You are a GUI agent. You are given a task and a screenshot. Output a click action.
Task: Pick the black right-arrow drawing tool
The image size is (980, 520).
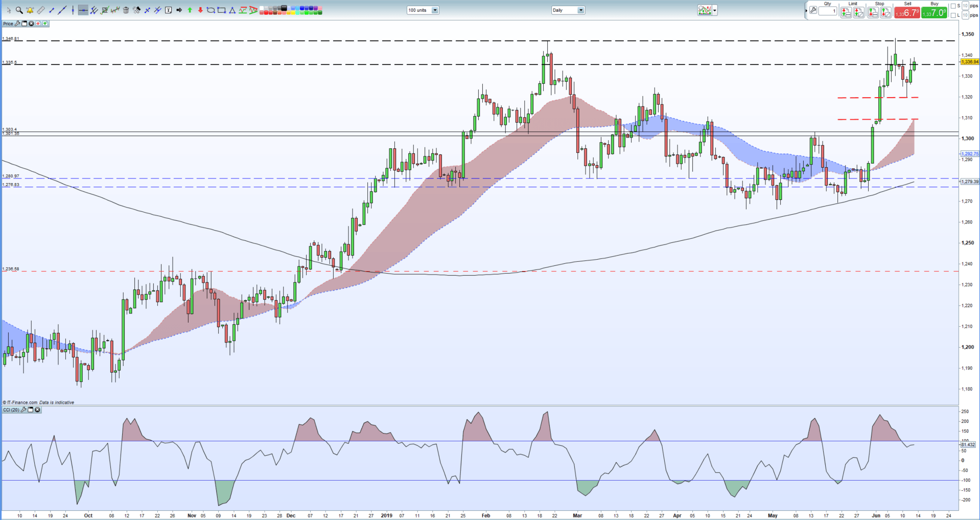tap(179, 10)
